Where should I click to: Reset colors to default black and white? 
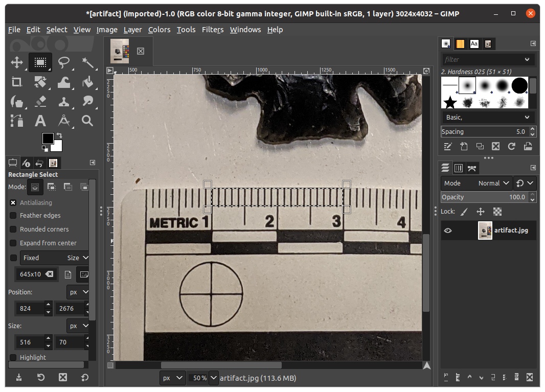45,148
